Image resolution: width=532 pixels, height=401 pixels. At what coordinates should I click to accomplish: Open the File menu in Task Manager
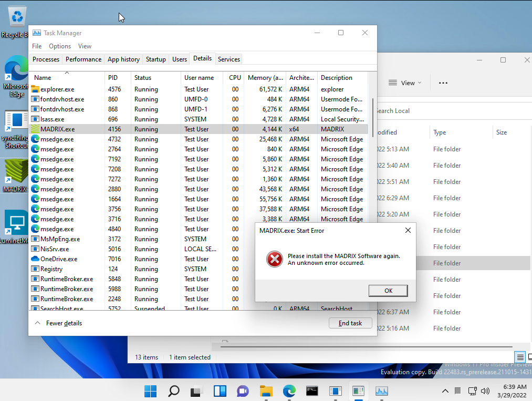click(37, 46)
